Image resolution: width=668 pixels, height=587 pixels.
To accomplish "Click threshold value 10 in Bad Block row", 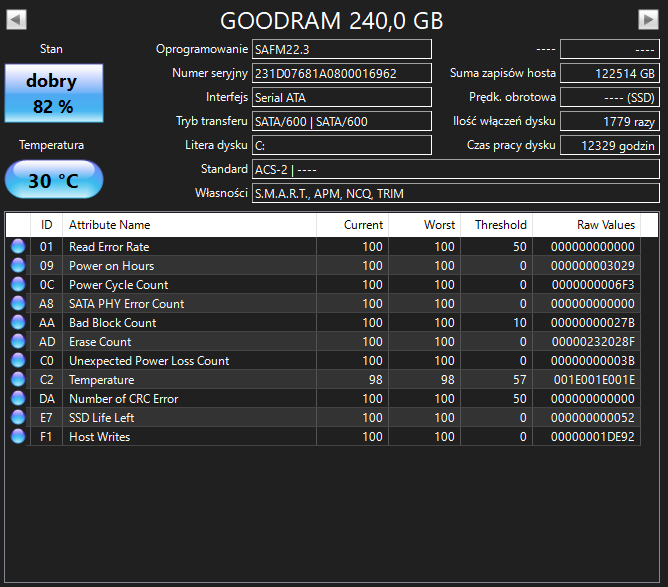I will pyautogui.click(x=520, y=322).
